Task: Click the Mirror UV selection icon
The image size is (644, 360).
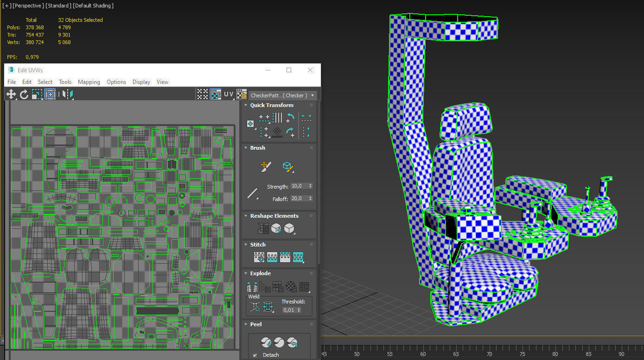Action: pos(68,95)
